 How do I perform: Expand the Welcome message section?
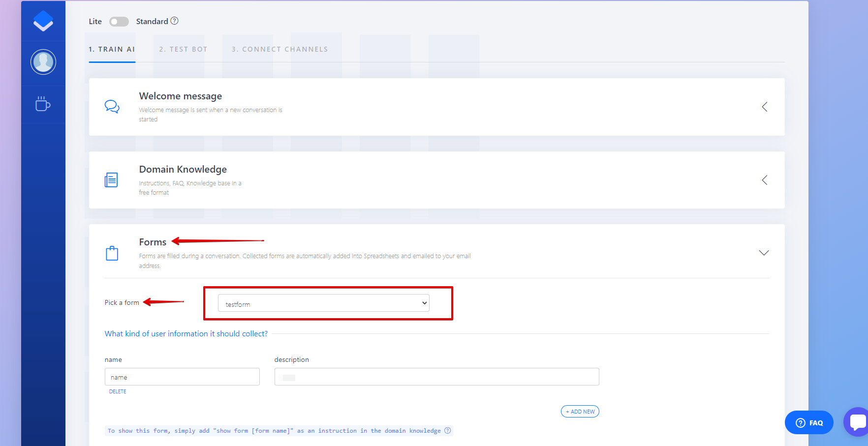click(764, 106)
